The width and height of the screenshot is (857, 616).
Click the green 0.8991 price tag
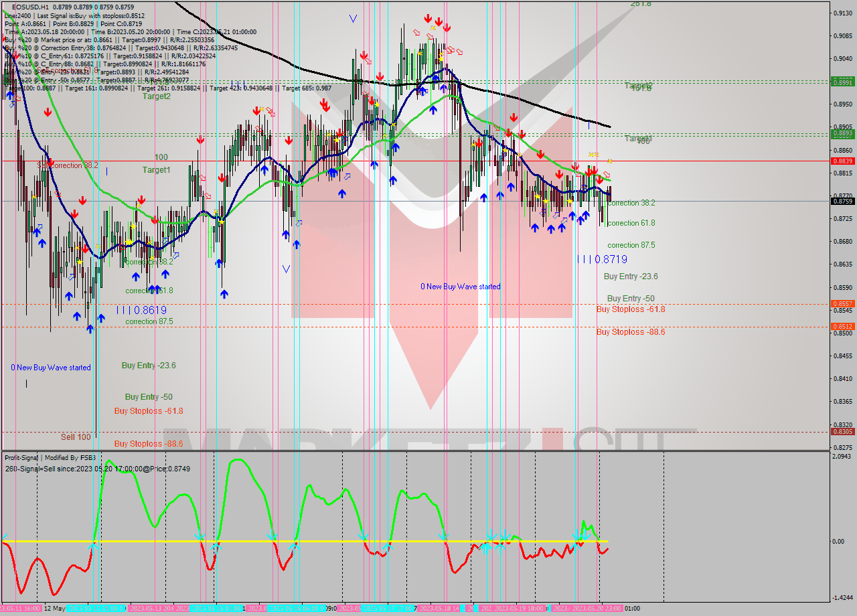842,82
